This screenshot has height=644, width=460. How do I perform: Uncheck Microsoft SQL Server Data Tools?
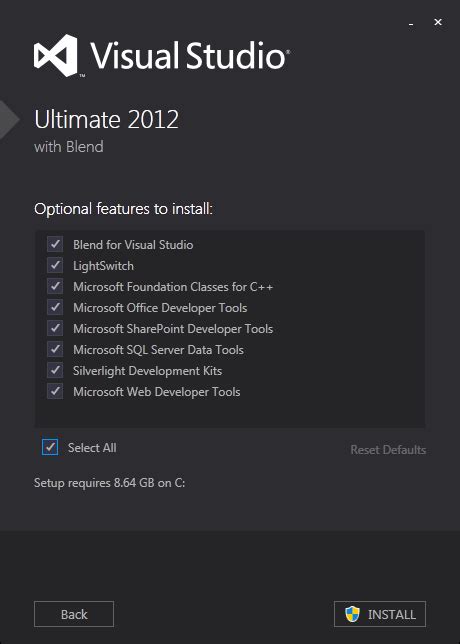point(55,349)
